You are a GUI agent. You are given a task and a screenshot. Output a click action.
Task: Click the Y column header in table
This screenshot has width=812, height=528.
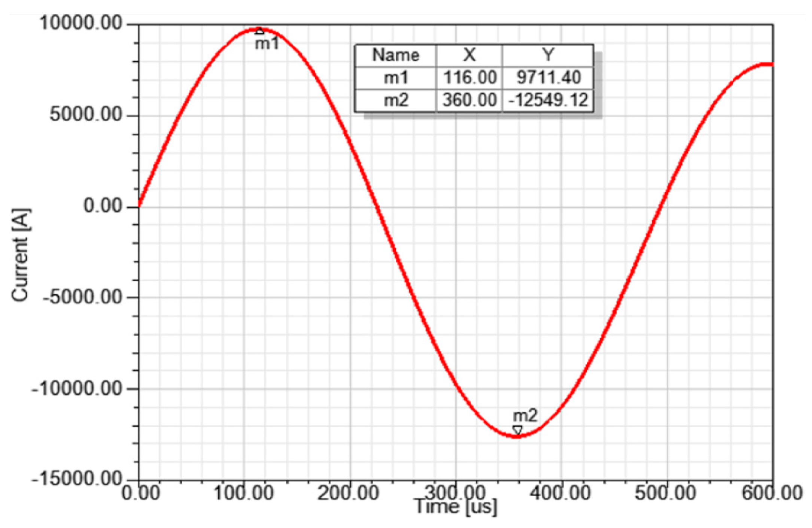548,55
